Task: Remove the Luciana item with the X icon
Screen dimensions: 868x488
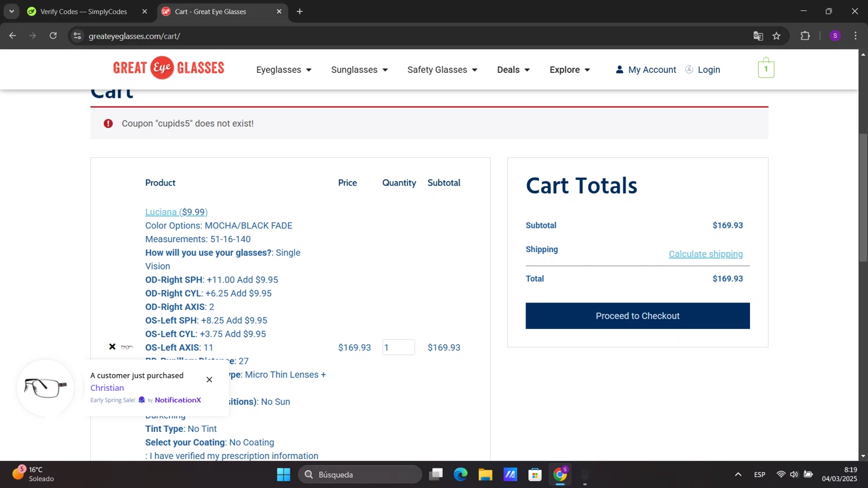Action: click(x=112, y=347)
